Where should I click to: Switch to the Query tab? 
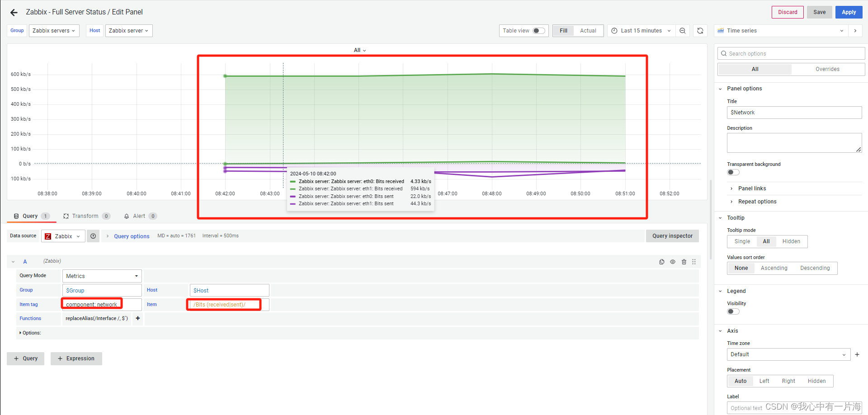(x=31, y=216)
